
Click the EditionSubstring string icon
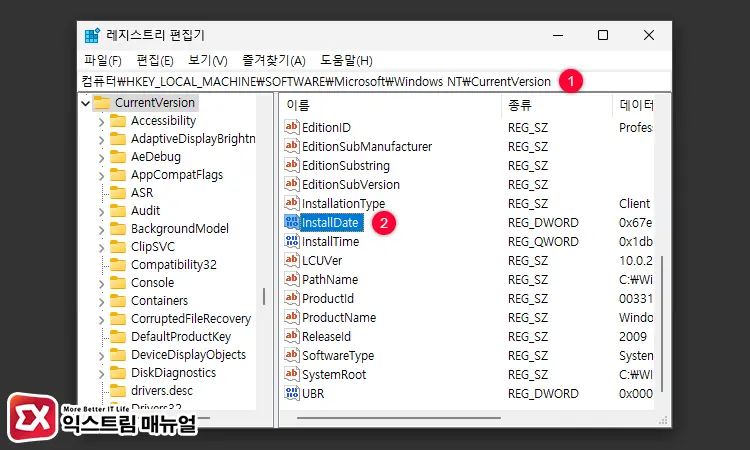(x=292, y=165)
